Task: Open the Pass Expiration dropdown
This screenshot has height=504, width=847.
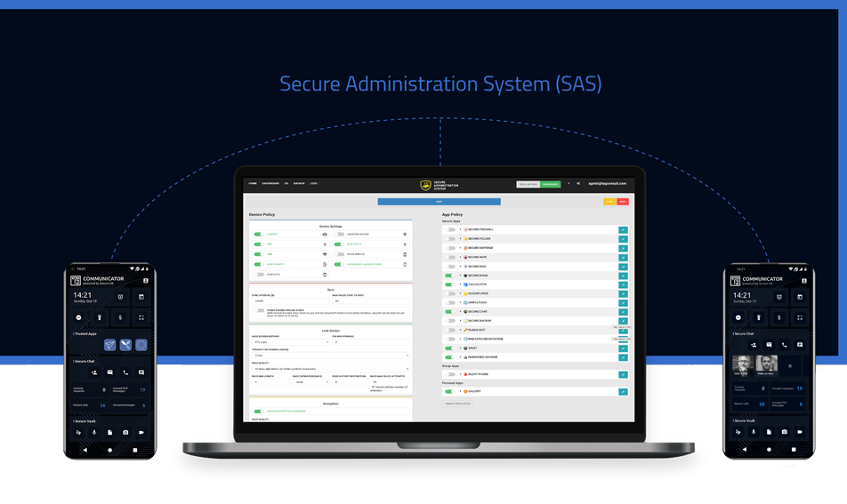Action: [311, 382]
